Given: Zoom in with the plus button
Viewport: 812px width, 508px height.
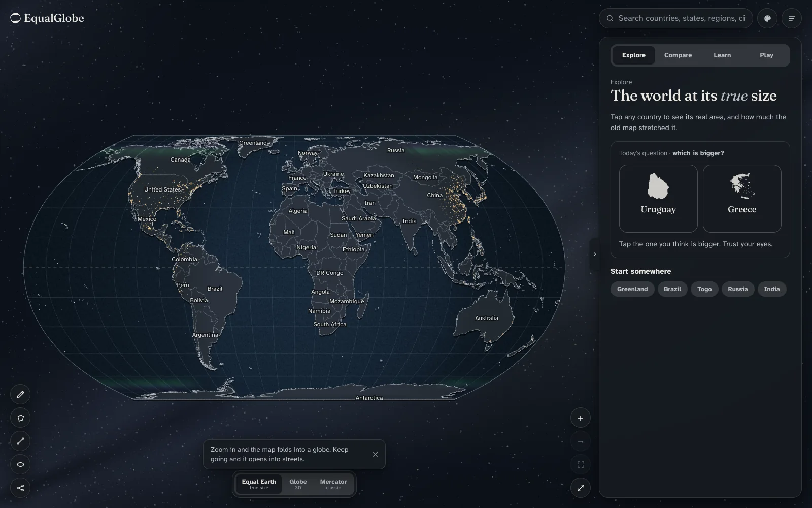Looking at the screenshot, I should pos(581,418).
